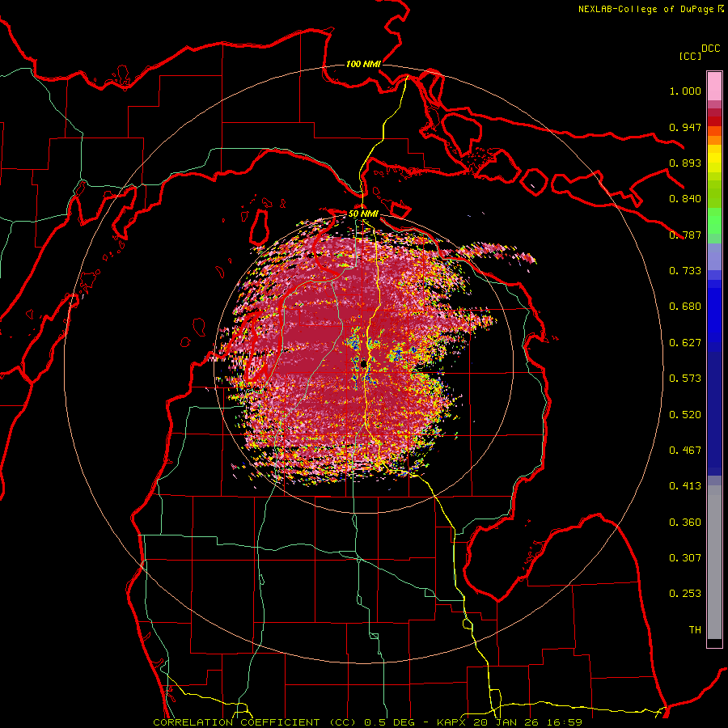Click the 0.253 legend value
728x728 pixels.
coord(685,594)
